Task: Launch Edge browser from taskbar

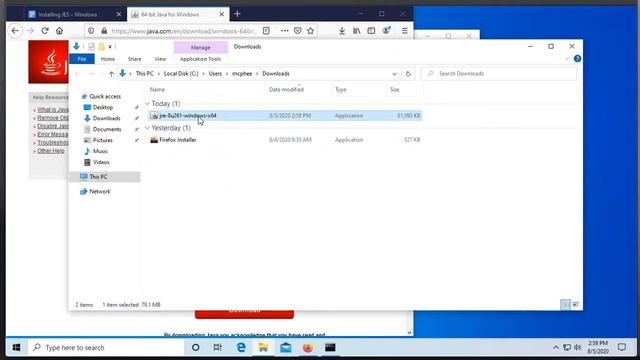Action: 241,347
